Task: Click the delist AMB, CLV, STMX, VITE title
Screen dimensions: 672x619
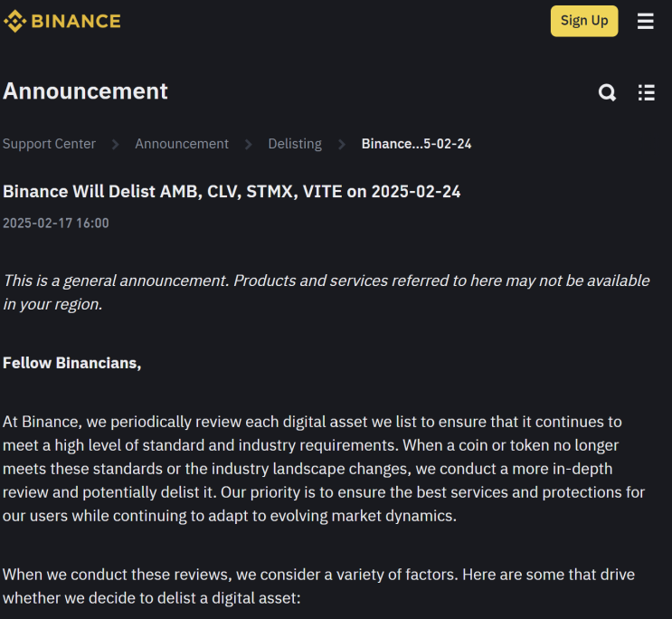Action: (x=232, y=192)
